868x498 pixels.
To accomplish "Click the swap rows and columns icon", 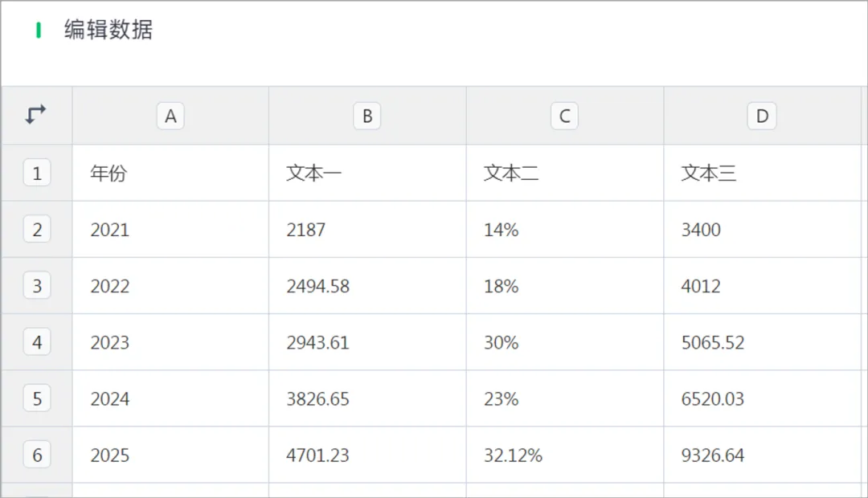I will pos(36,115).
